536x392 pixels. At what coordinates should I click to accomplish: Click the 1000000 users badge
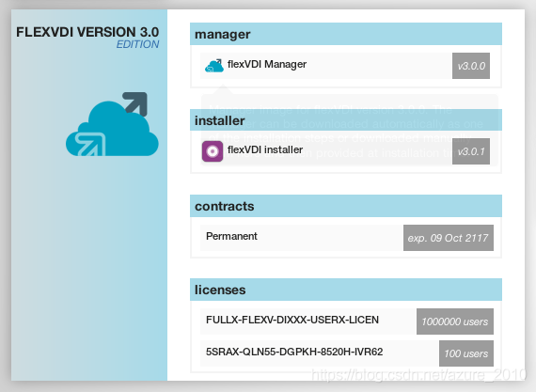pos(454,321)
